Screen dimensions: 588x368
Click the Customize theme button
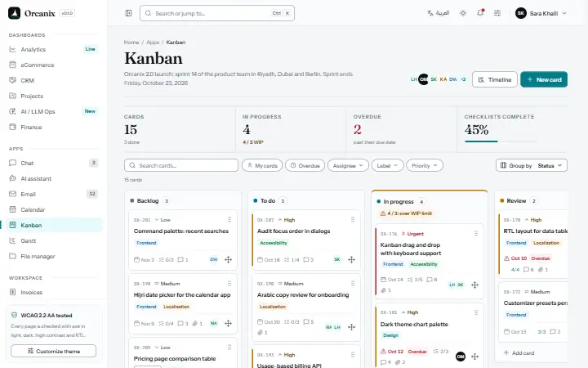click(x=53, y=351)
